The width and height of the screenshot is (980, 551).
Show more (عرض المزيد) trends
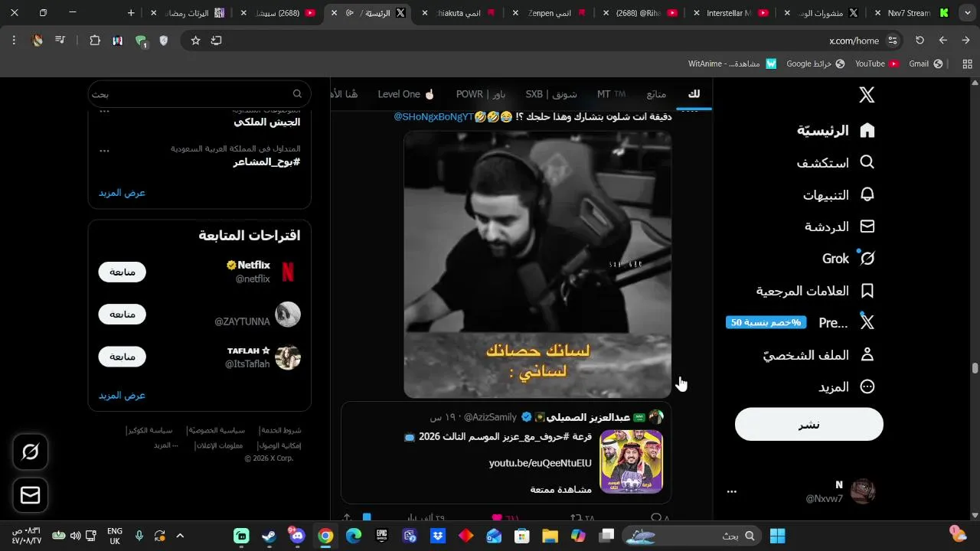[x=122, y=193]
